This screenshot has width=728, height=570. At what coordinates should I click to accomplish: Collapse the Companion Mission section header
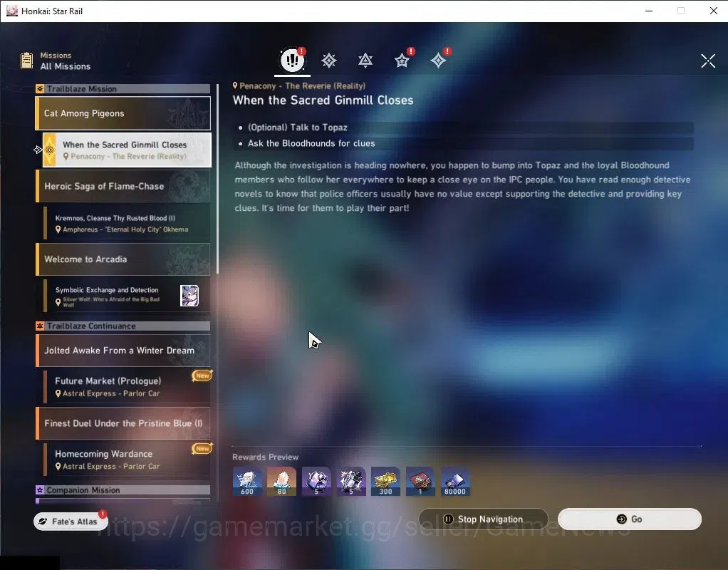123,490
